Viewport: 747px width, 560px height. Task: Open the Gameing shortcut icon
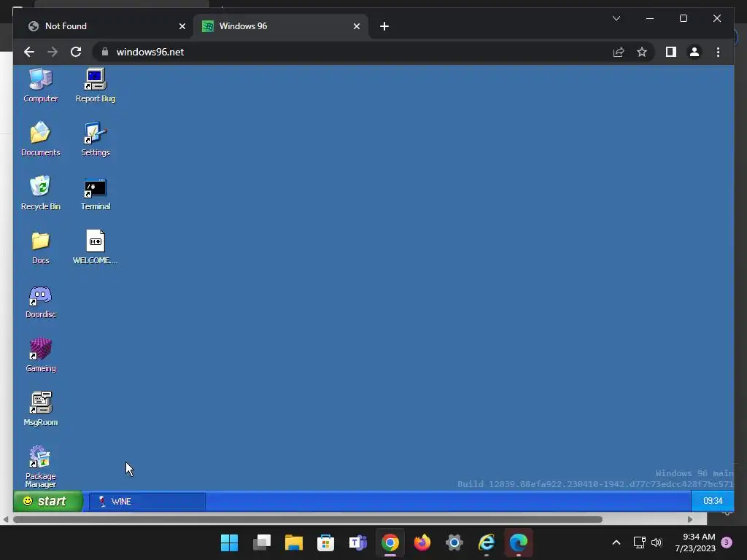pos(41,355)
